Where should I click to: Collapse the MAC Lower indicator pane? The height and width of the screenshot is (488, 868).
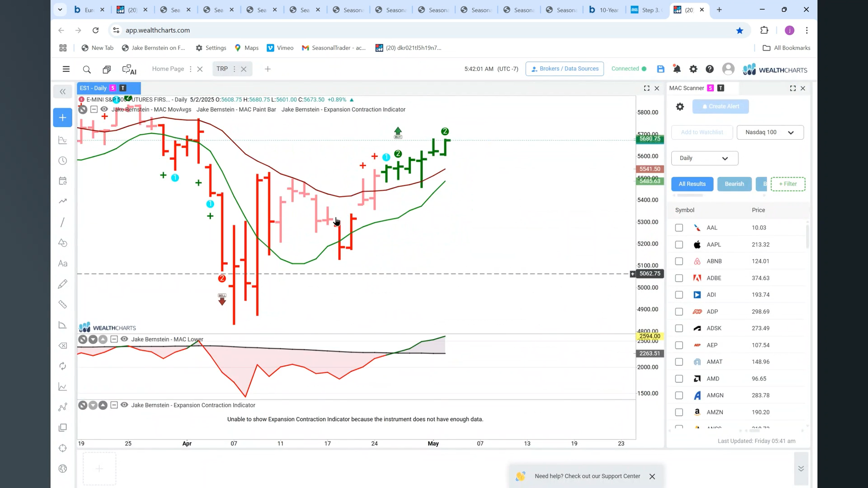point(114,339)
